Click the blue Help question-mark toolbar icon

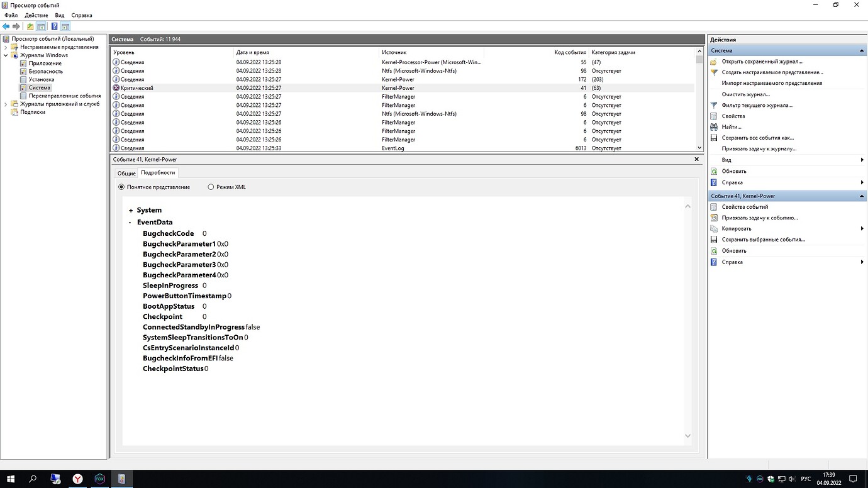[x=54, y=26]
